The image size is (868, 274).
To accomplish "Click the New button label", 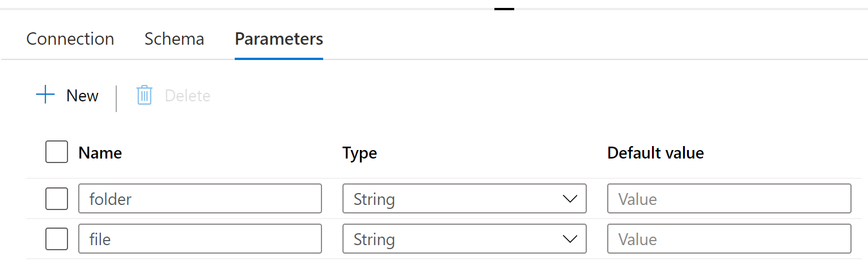I will 82,96.
